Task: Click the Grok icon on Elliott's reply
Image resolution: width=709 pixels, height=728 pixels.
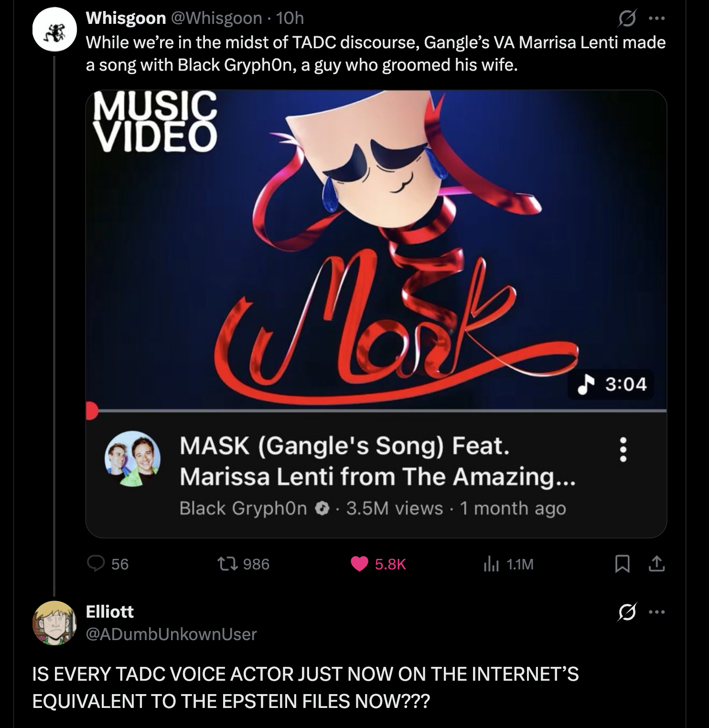Action: (x=627, y=612)
